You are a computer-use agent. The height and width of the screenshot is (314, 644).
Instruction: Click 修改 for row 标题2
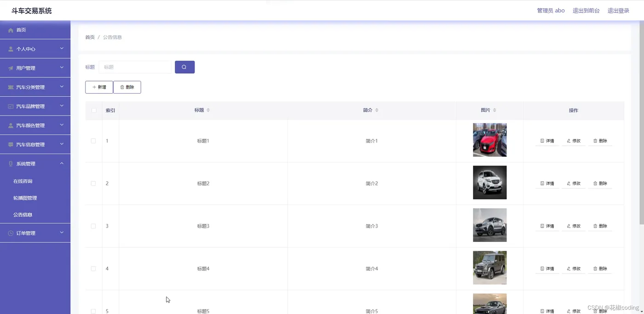pos(574,183)
